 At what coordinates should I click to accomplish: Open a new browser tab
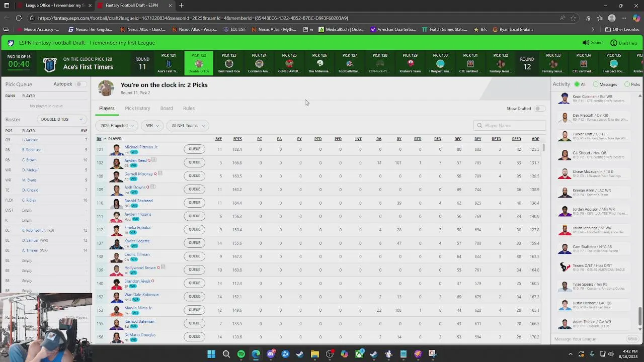point(181,6)
